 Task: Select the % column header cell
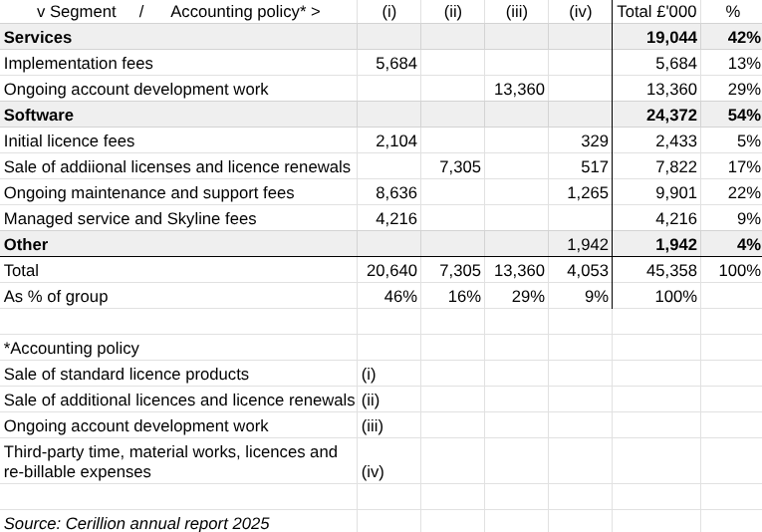732,12
